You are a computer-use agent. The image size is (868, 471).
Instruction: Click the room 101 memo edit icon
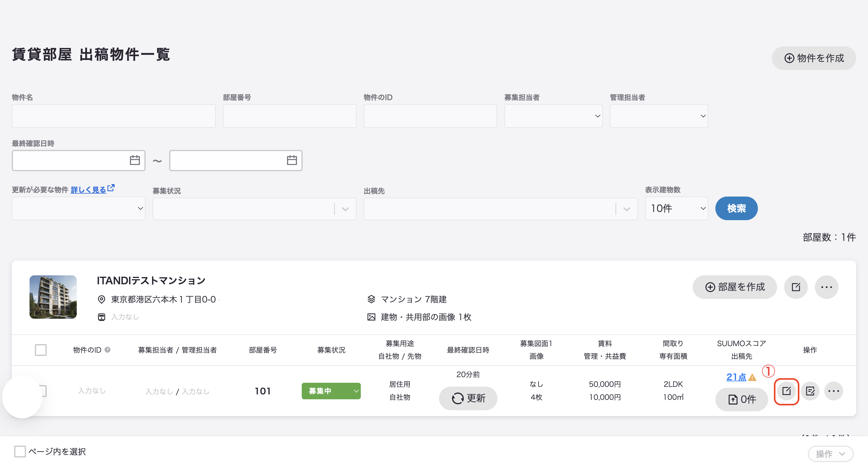(x=810, y=391)
